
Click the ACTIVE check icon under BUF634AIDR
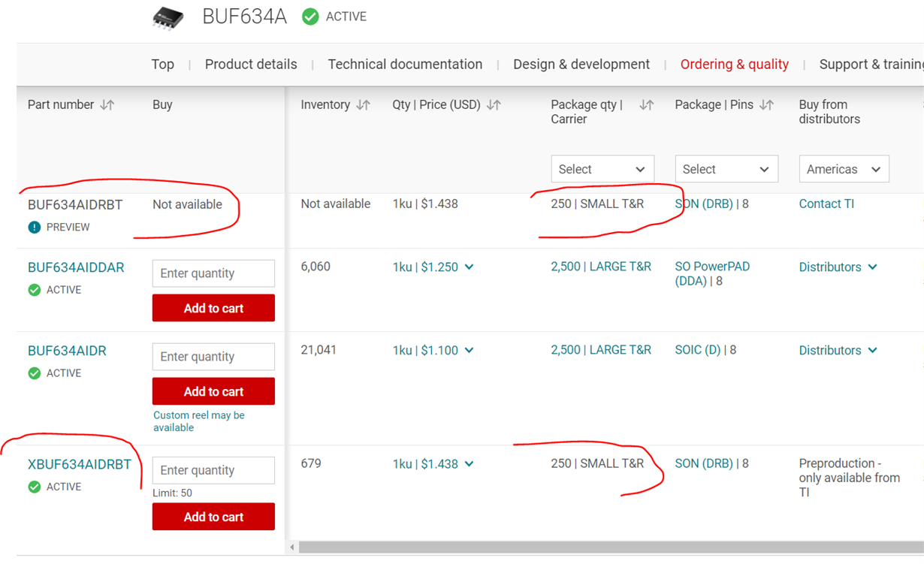point(35,373)
